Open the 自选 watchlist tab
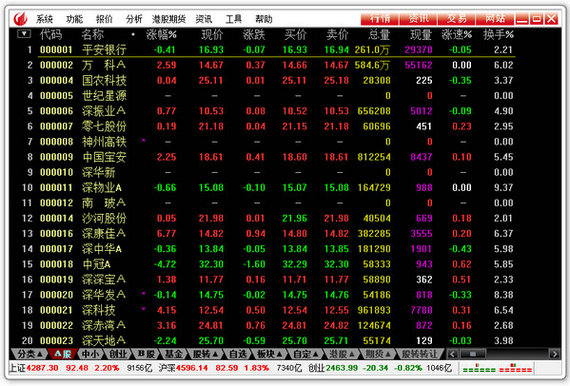The width and height of the screenshot is (570, 386). (238, 354)
